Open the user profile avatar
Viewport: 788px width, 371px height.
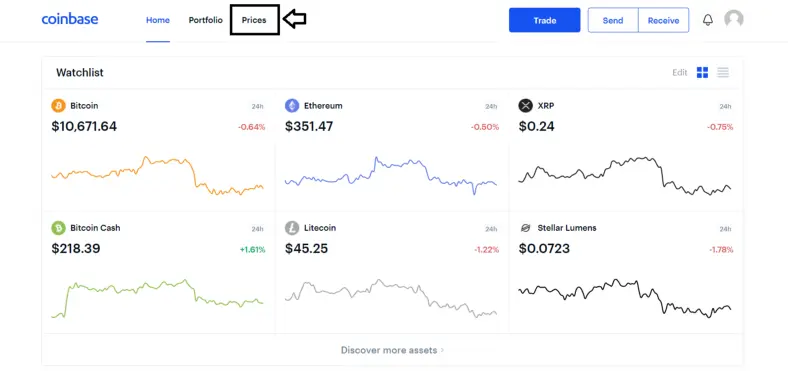tap(734, 19)
